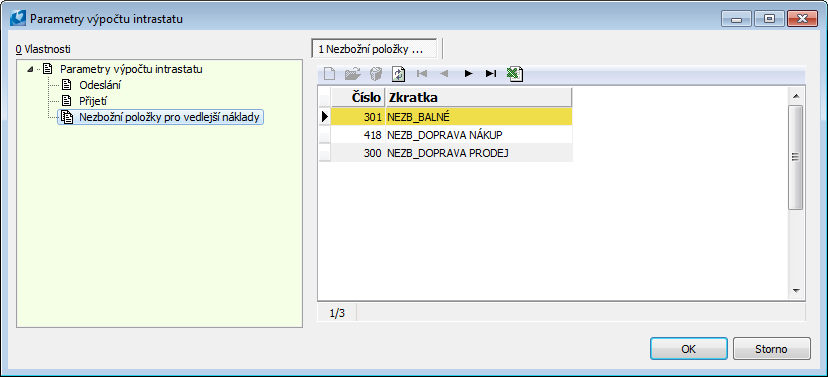Sort by Zkratka column header

(478, 98)
